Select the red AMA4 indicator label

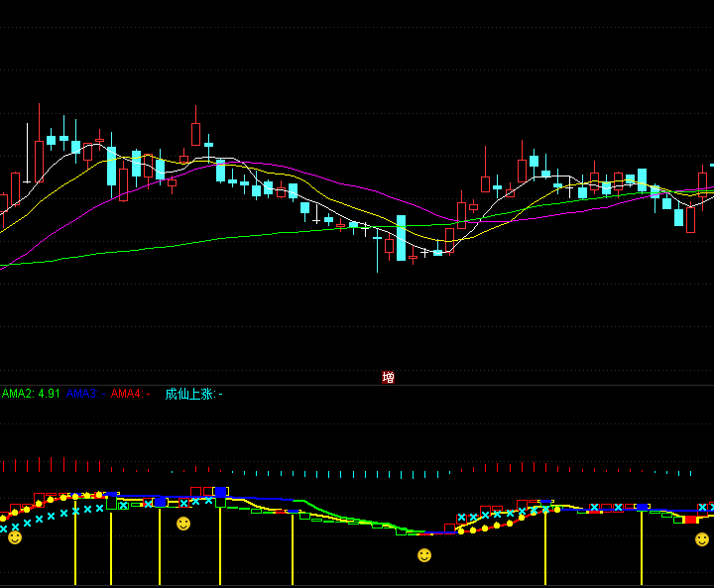[130, 394]
